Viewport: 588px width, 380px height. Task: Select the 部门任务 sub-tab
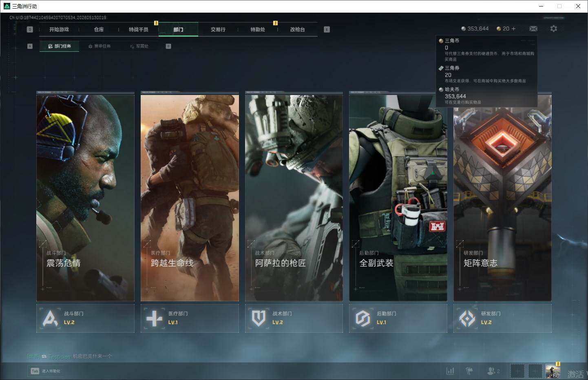tap(60, 46)
